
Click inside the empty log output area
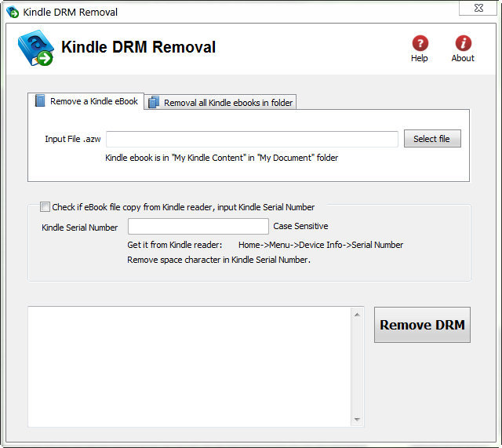pos(188,366)
